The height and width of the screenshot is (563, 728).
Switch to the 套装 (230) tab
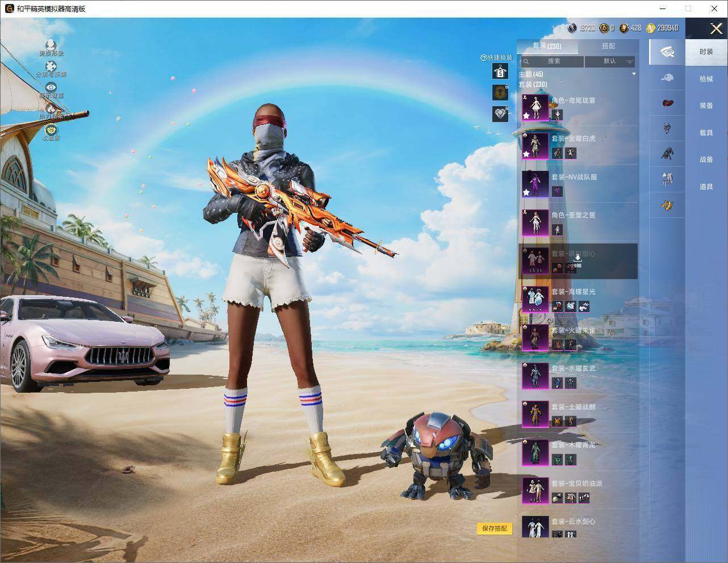pyautogui.click(x=547, y=46)
